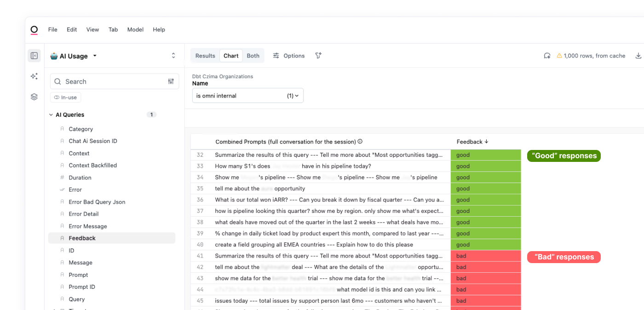The height and width of the screenshot is (310, 644).
Task: Open the AI assistant sparkles icon
Action: [x=34, y=76]
